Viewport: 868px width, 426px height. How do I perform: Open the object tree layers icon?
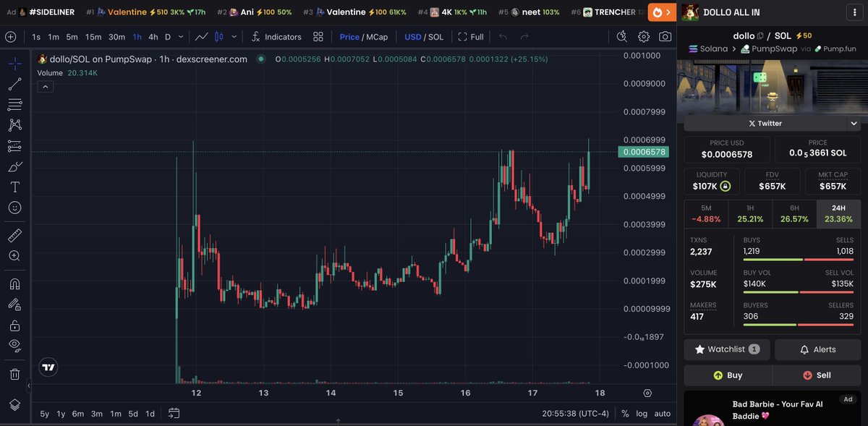pos(14,405)
